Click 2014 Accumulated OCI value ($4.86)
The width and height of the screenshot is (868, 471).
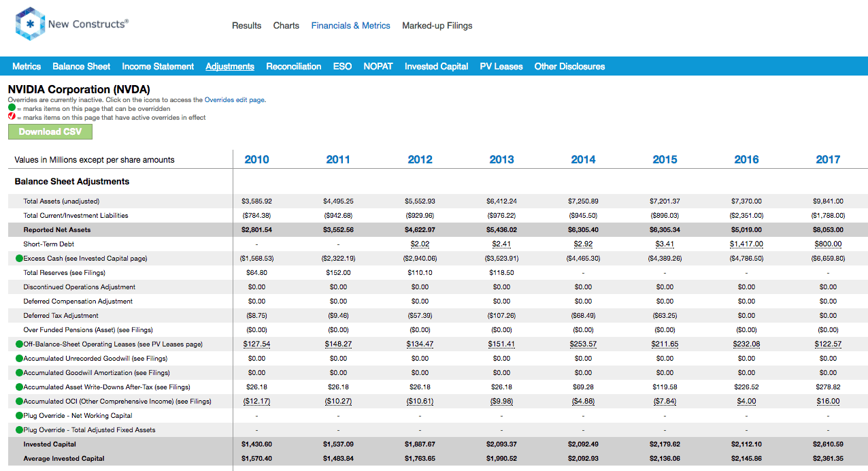(x=583, y=402)
